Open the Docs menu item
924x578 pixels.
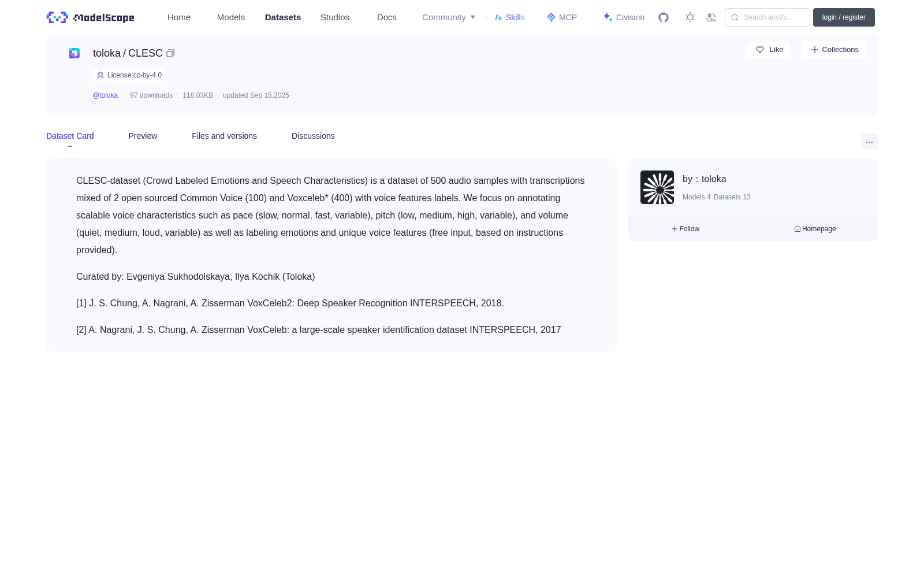[387, 17]
